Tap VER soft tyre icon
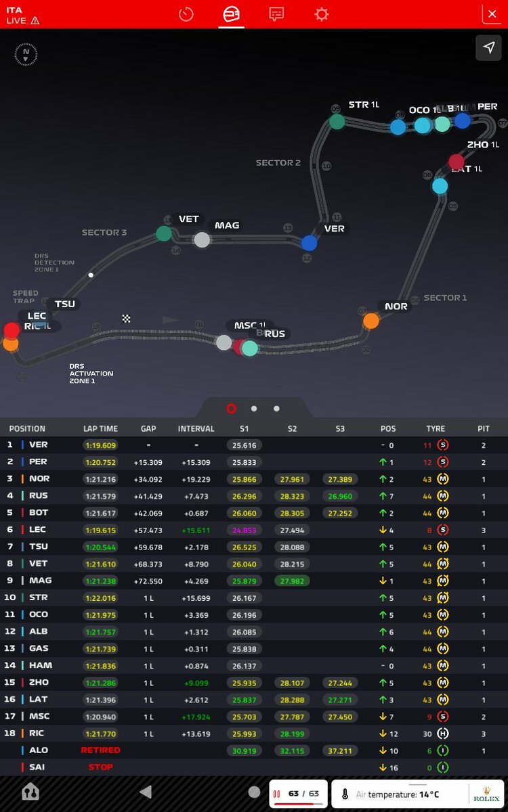508x812 pixels. pyautogui.click(x=443, y=445)
